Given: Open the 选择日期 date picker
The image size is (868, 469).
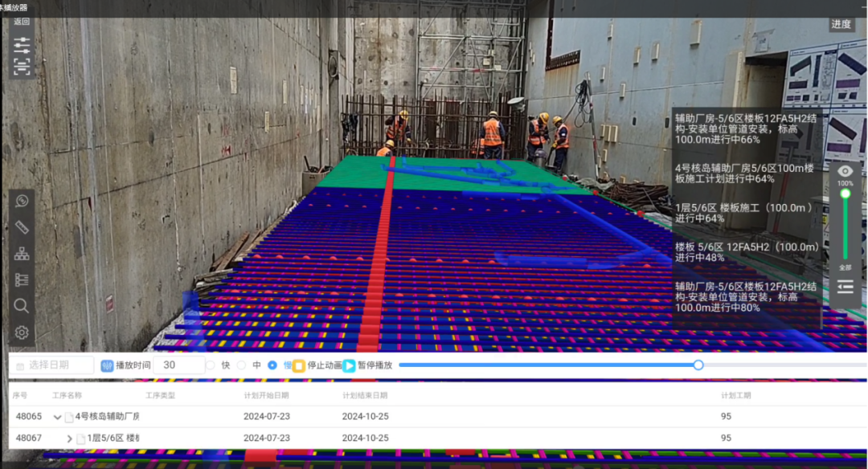Looking at the screenshot, I should 52,365.
